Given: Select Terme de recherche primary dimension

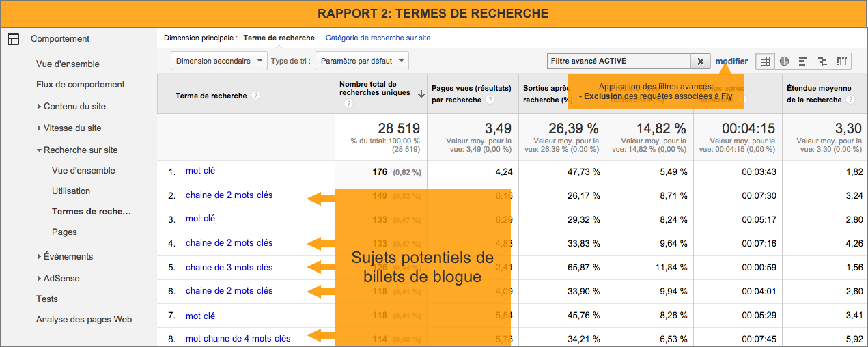Looking at the screenshot, I should [279, 38].
